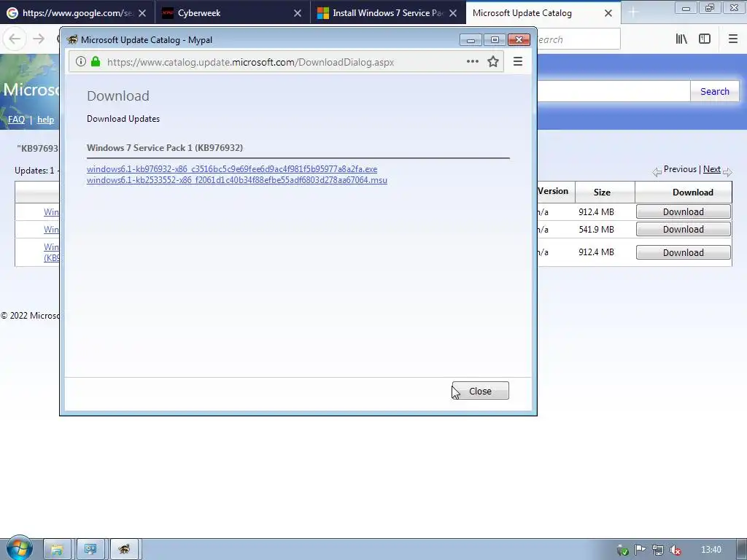
Task: Go forward using main browser forward arrow
Action: (39, 39)
